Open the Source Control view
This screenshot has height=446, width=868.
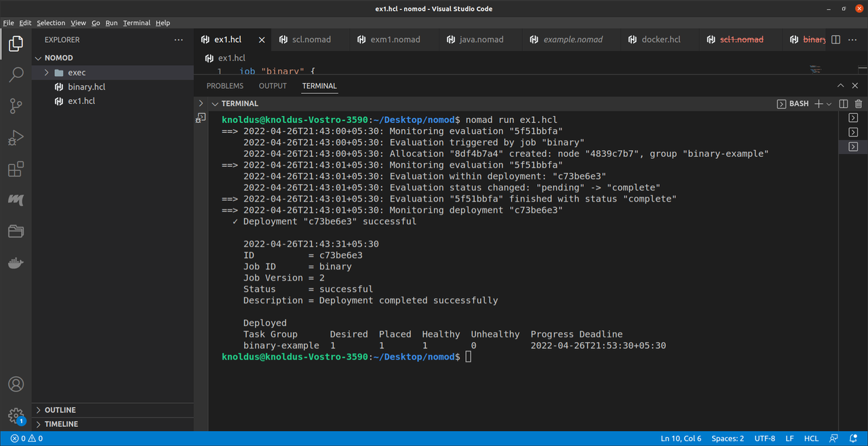(16, 105)
